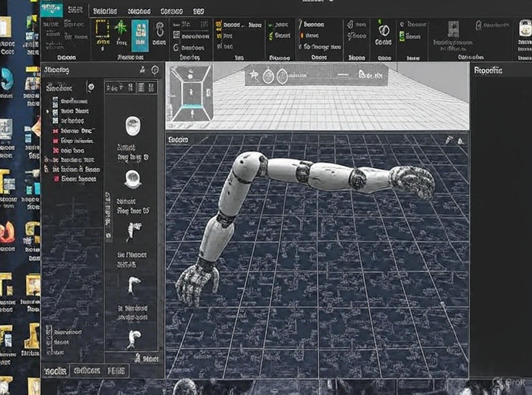The height and width of the screenshot is (395, 532).
Task: Click first circle icon on viewport floating toolbar
Action: click(268, 76)
